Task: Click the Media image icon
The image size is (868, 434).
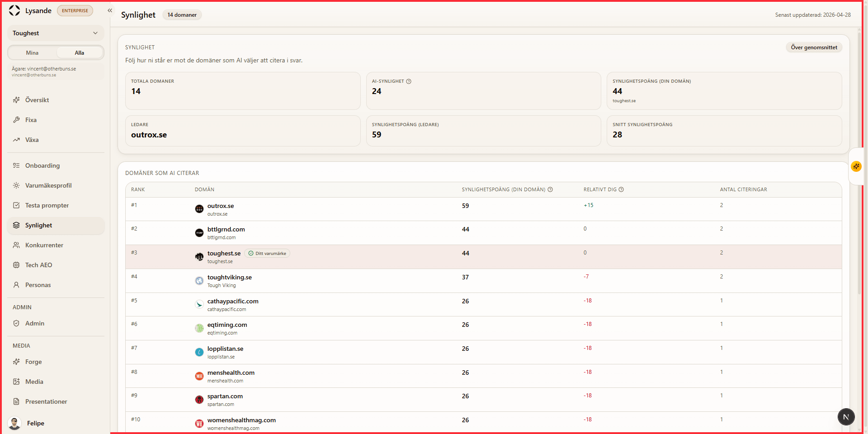Action: tap(16, 382)
